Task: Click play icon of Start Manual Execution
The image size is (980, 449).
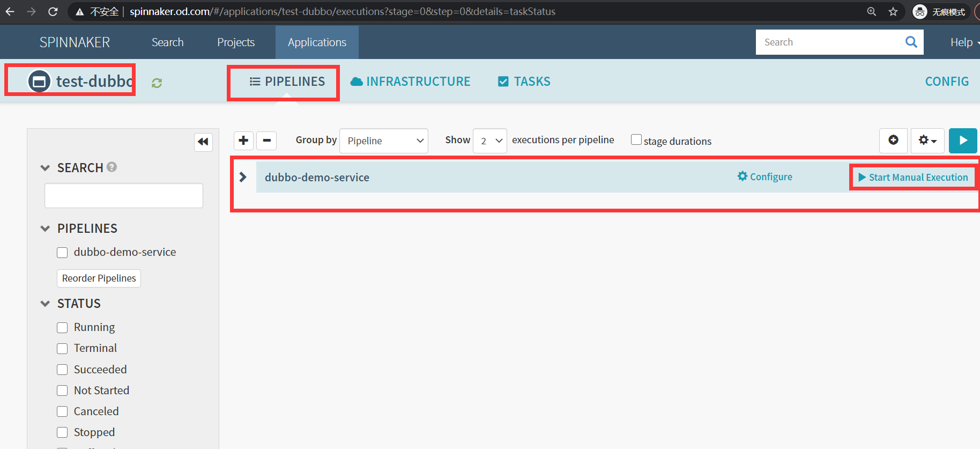Action: [x=862, y=177]
